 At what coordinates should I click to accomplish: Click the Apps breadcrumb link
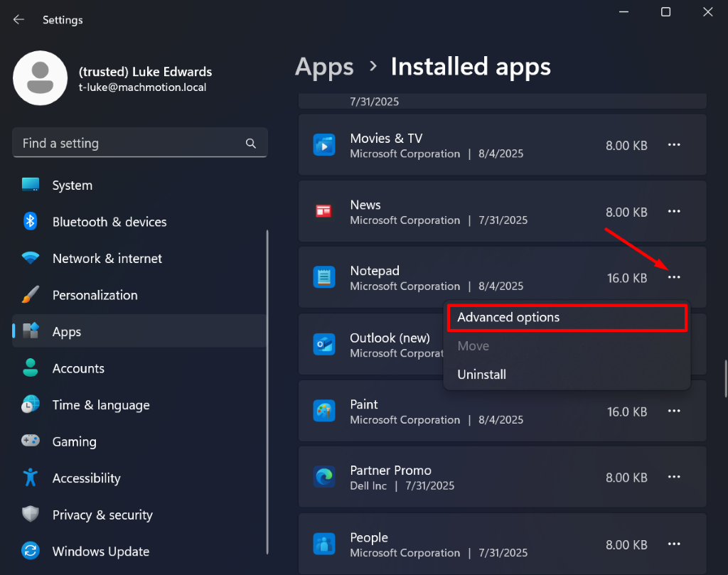click(324, 66)
